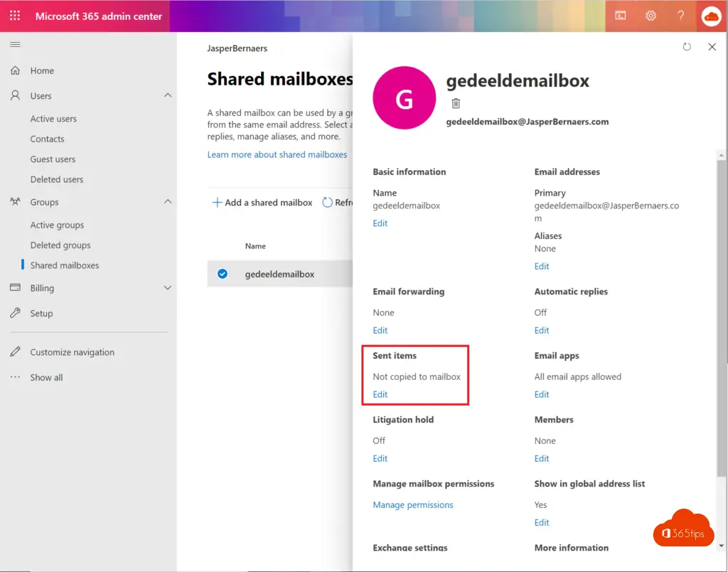Image resolution: width=728 pixels, height=572 pixels.
Task: Open the Cloud Shell terminal icon
Action: pos(621,16)
